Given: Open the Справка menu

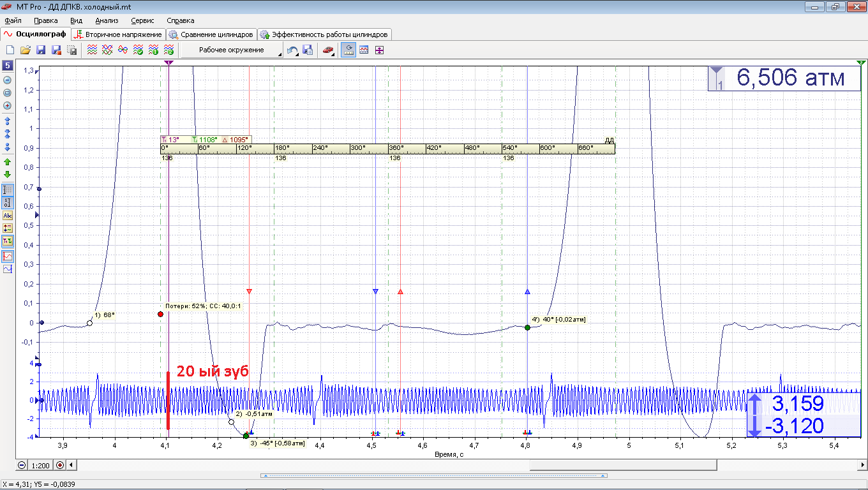Looking at the screenshot, I should [180, 20].
